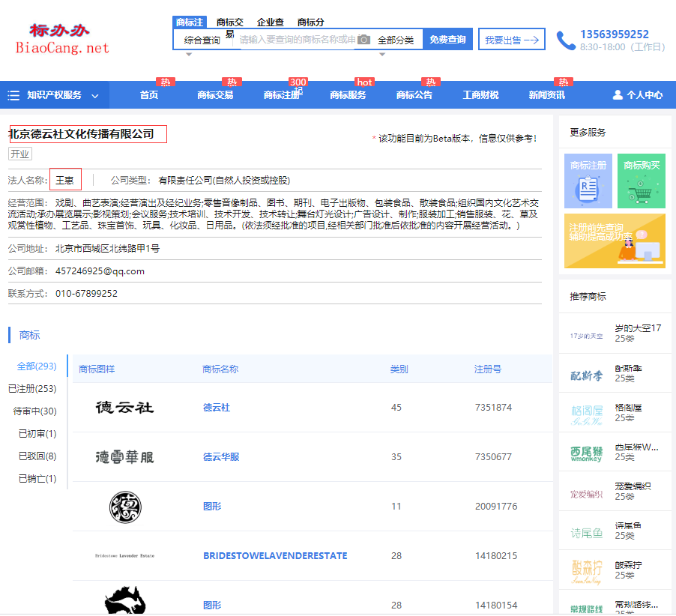Open the 德云社 trademark name link
676x616 pixels.
click(217, 408)
